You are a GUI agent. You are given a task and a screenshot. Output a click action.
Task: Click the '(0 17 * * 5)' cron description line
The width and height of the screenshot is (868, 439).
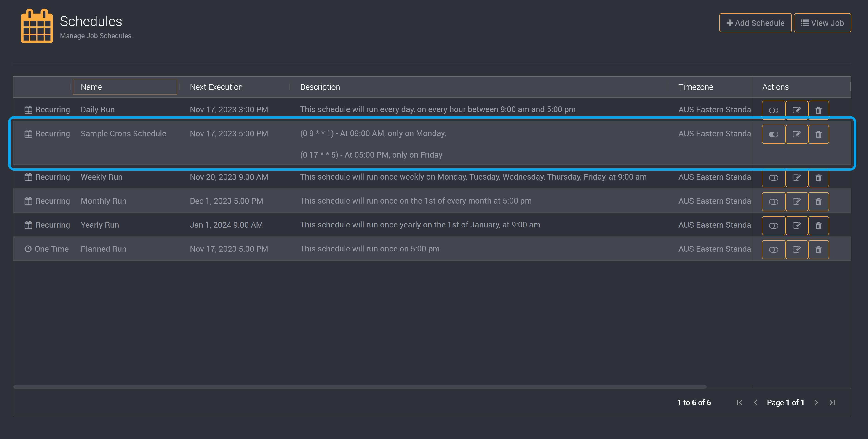371,155
